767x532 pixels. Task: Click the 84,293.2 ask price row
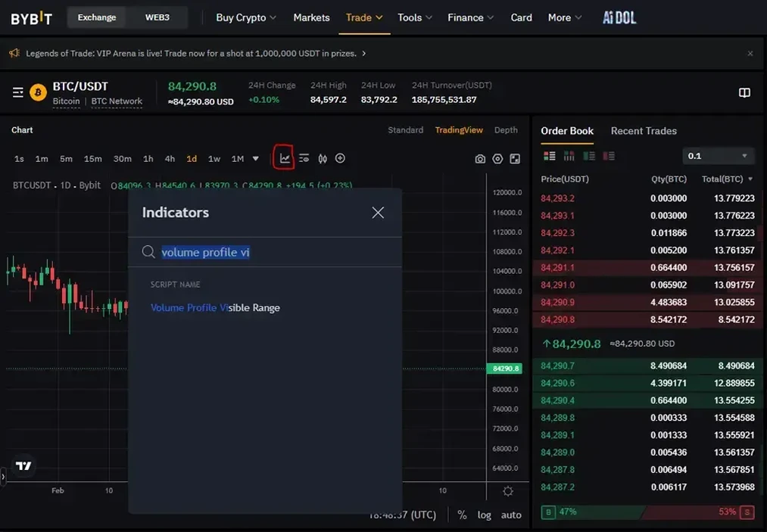(647, 198)
